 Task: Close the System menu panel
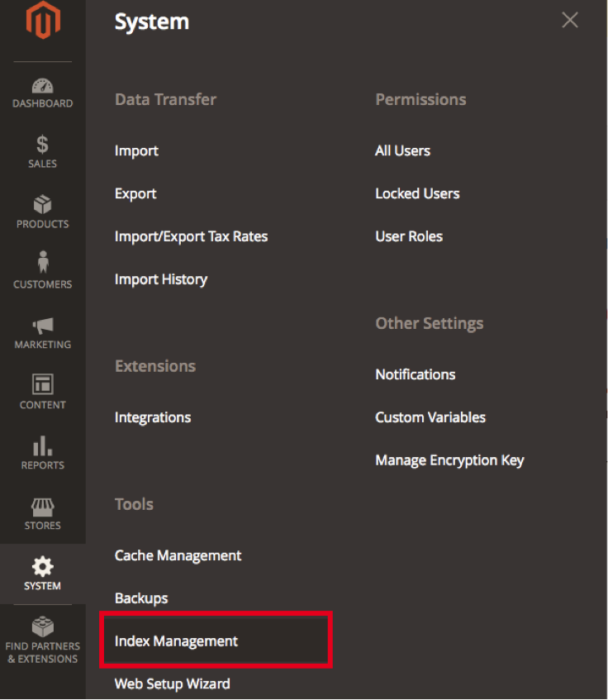[569, 20]
